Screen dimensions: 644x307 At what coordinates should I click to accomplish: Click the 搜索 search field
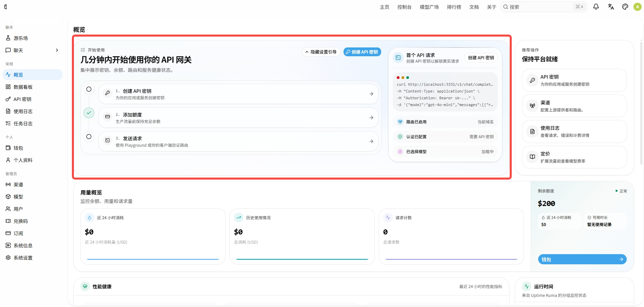coord(544,7)
